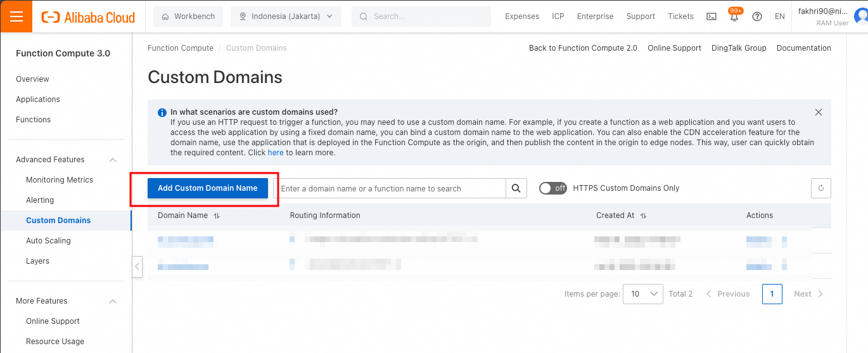
Task: Open the hamburger navigation menu
Action: pos(16,16)
